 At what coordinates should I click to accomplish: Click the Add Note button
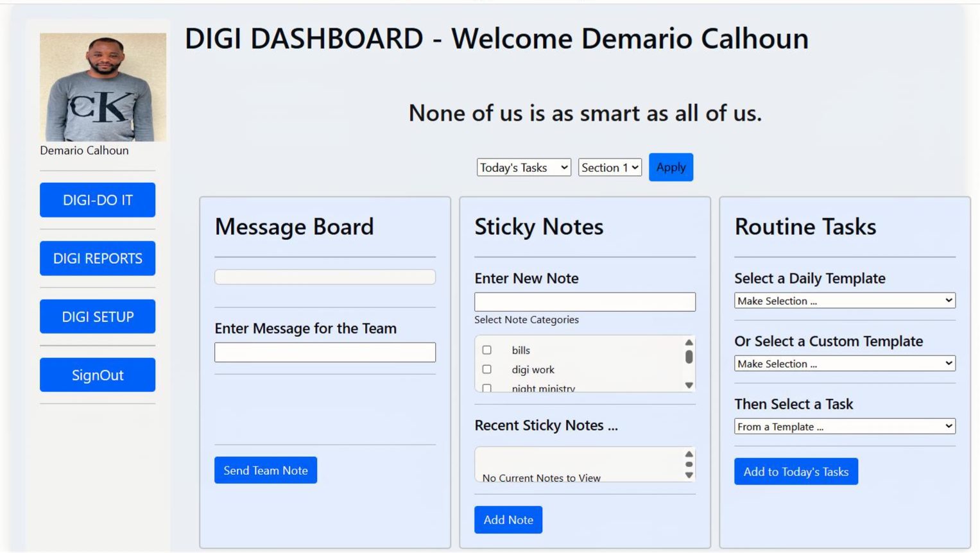pyautogui.click(x=508, y=520)
